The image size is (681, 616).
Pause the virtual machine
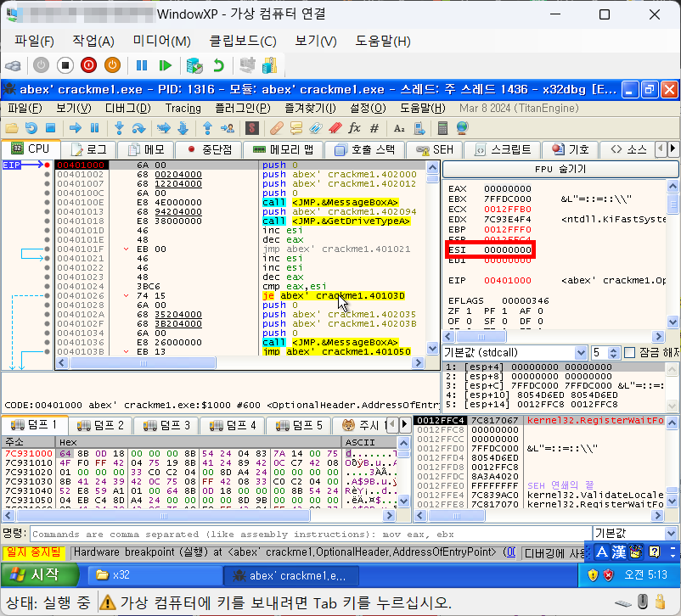[x=142, y=65]
